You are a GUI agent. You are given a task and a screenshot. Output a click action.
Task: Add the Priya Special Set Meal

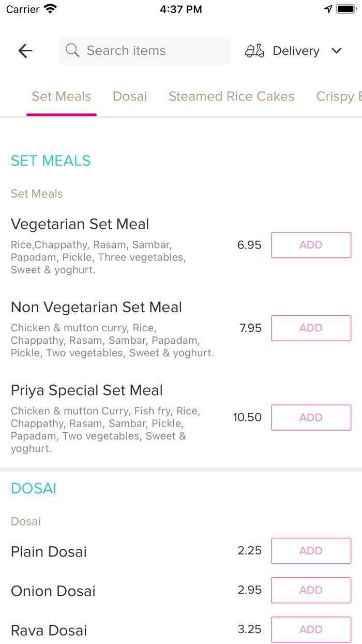[311, 417]
